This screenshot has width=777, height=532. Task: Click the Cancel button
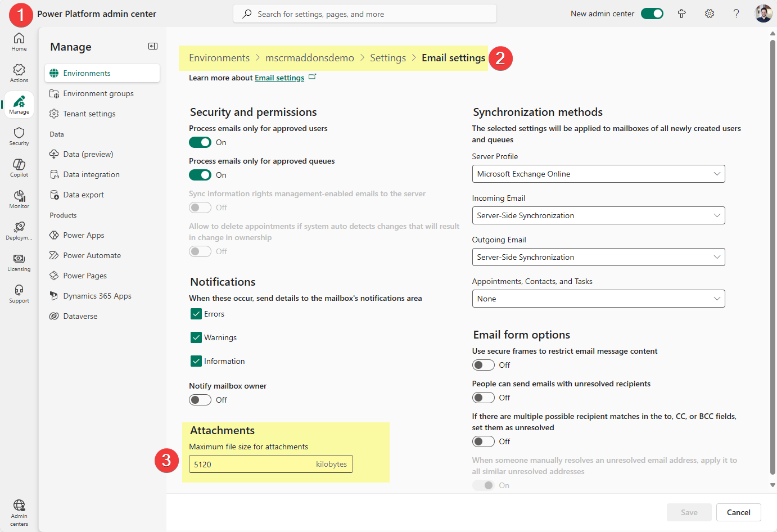point(738,512)
